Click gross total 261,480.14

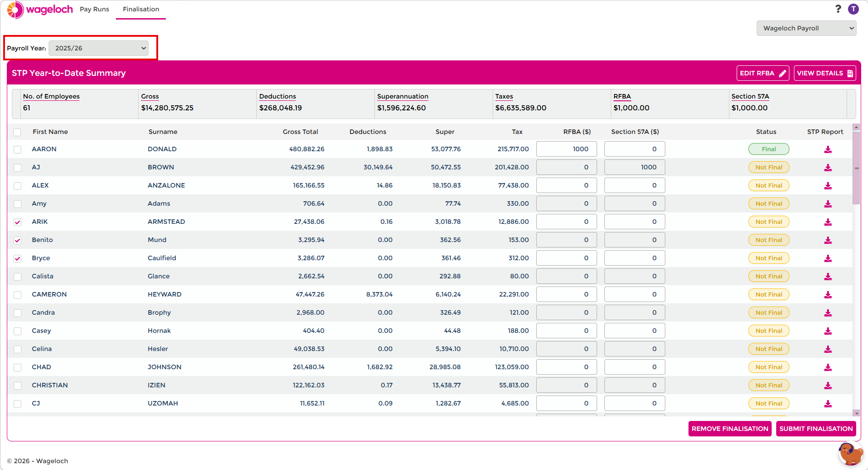[x=309, y=367]
